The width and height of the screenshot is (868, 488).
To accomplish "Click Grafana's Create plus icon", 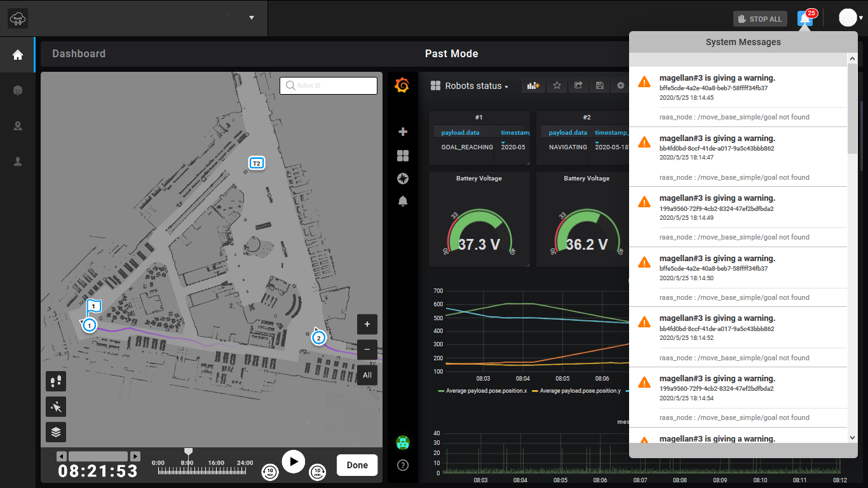I will tap(402, 132).
